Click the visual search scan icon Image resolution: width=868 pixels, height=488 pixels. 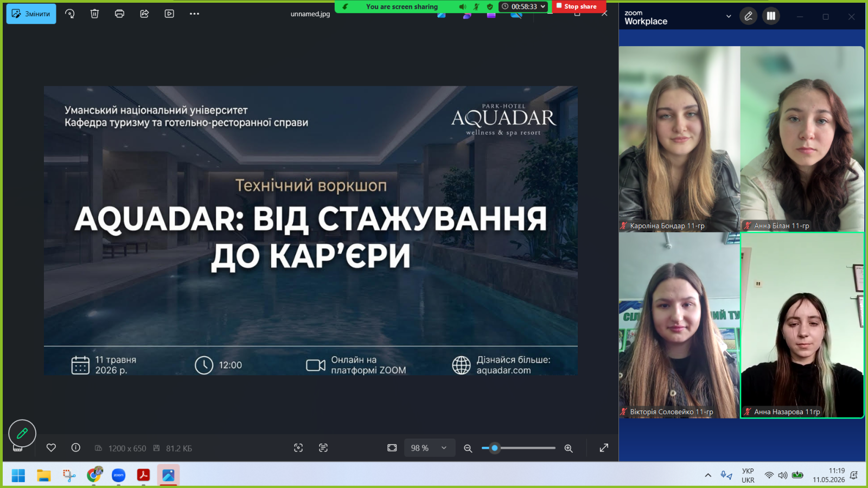tap(298, 448)
